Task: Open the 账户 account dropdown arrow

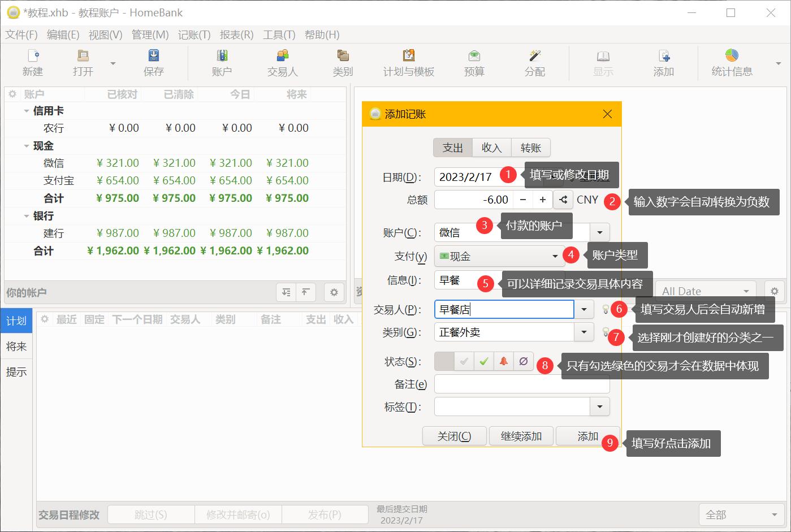Action: coord(599,232)
